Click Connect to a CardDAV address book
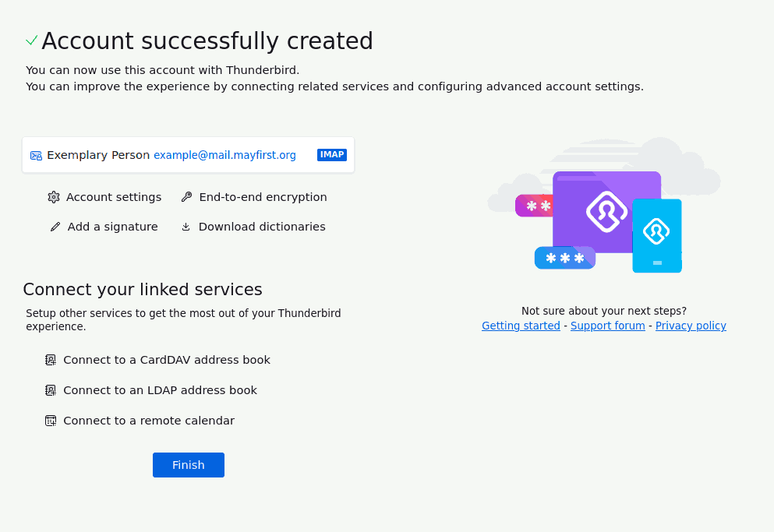Viewport: 774px width, 532px height. point(167,361)
